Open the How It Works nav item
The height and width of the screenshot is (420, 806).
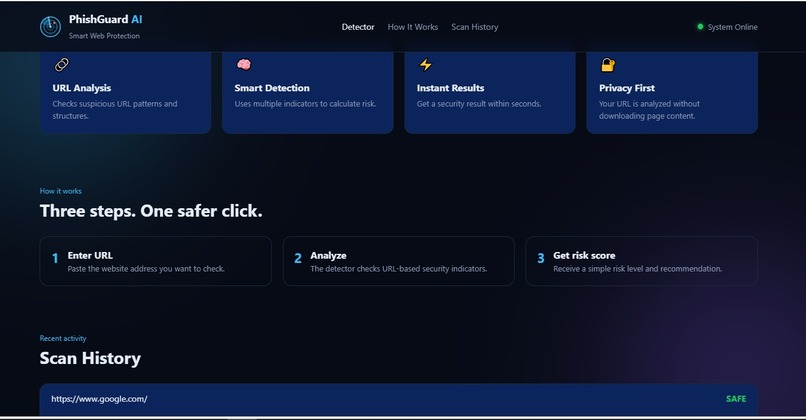click(x=413, y=27)
